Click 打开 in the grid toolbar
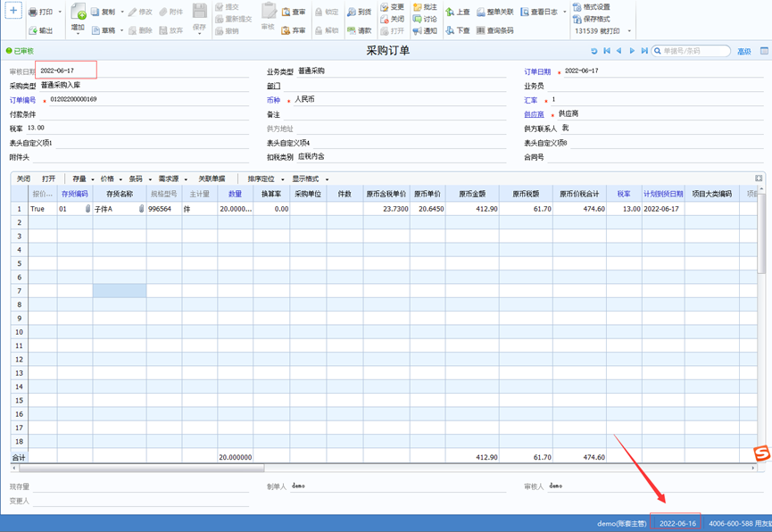772x532 pixels. pos(49,179)
